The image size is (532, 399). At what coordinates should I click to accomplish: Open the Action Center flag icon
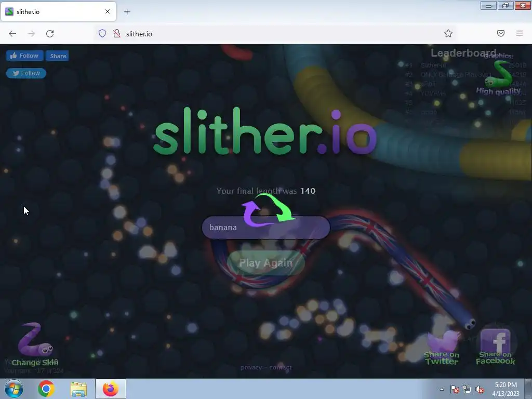click(x=455, y=389)
